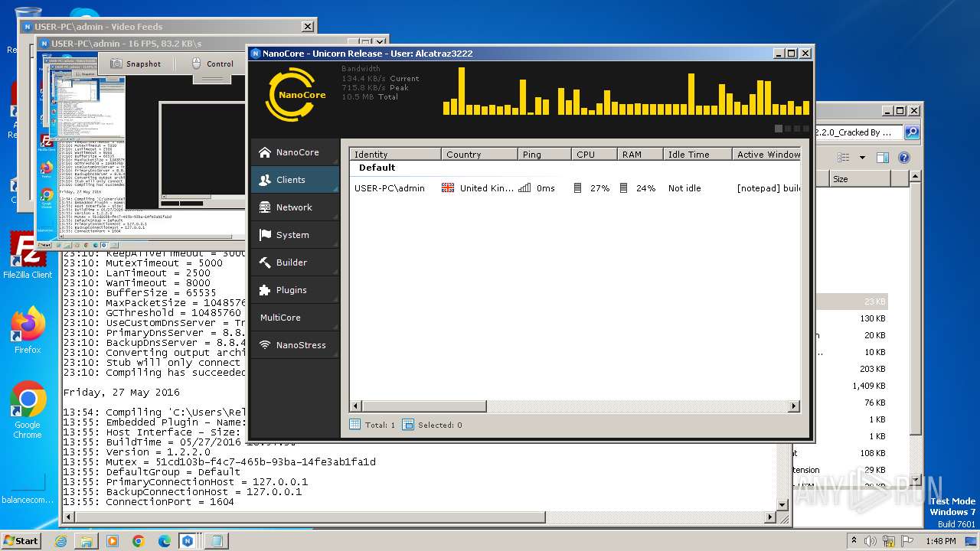This screenshot has height=551, width=980.
Task: Click the Default group header
Action: [x=377, y=168]
